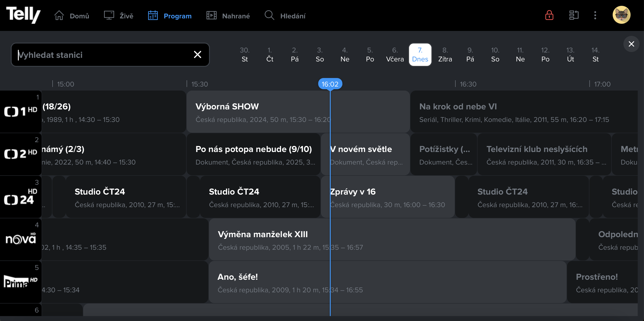Close the program guide panel
Screen dimensions: 644x321
click(631, 44)
